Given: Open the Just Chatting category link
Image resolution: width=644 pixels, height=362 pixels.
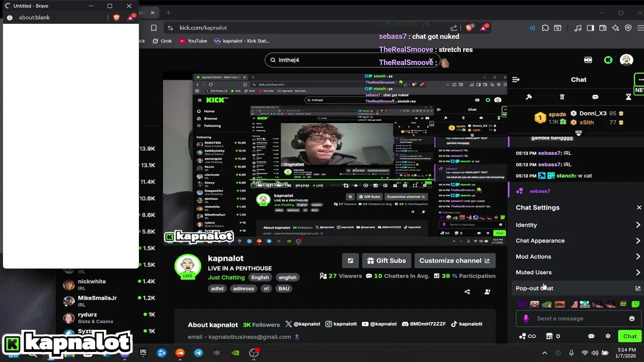Looking at the screenshot, I should click(226, 277).
